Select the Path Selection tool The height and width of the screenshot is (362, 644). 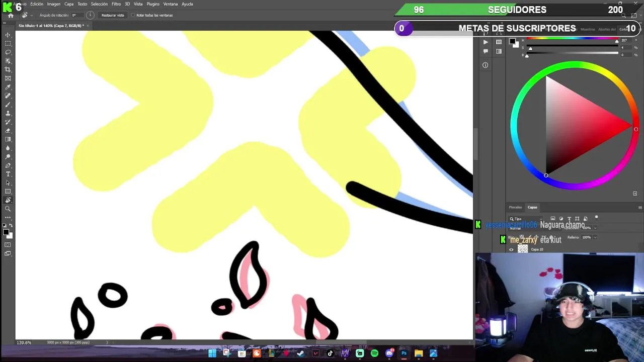[x=8, y=183]
